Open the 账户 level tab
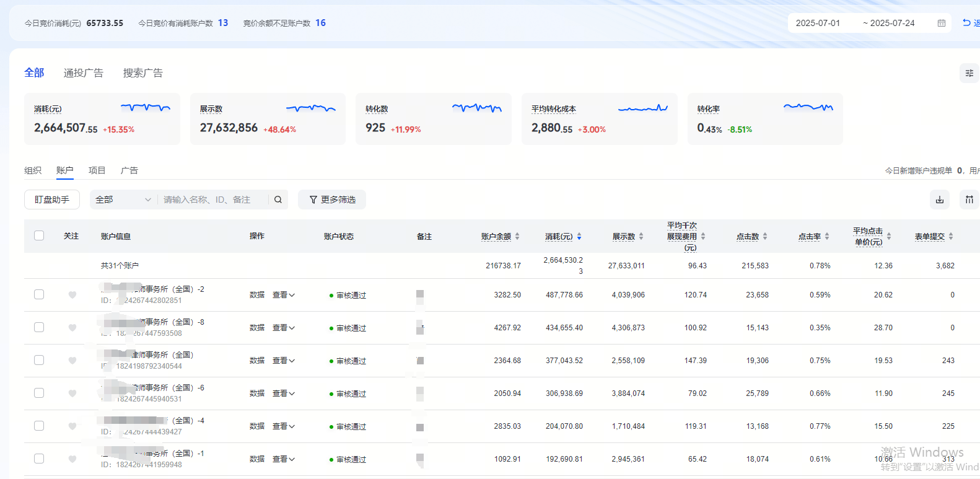Image resolution: width=980 pixels, height=479 pixels. pyautogui.click(x=65, y=170)
